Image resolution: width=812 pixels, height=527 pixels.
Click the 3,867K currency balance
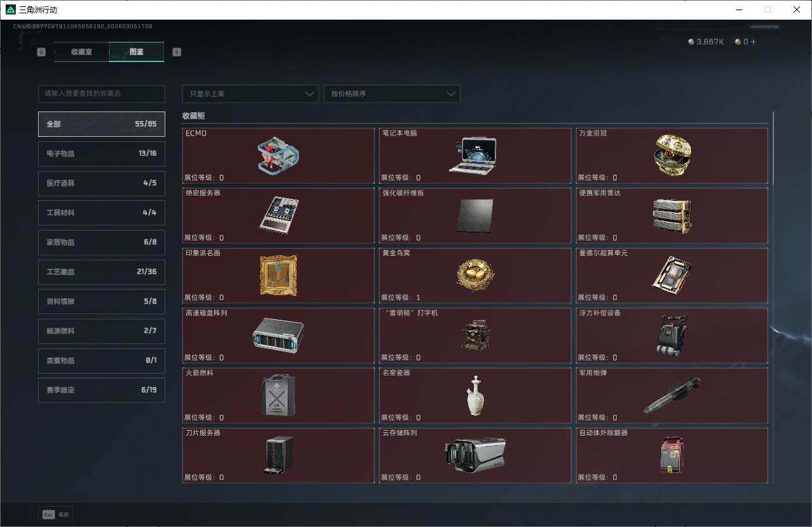[710, 42]
